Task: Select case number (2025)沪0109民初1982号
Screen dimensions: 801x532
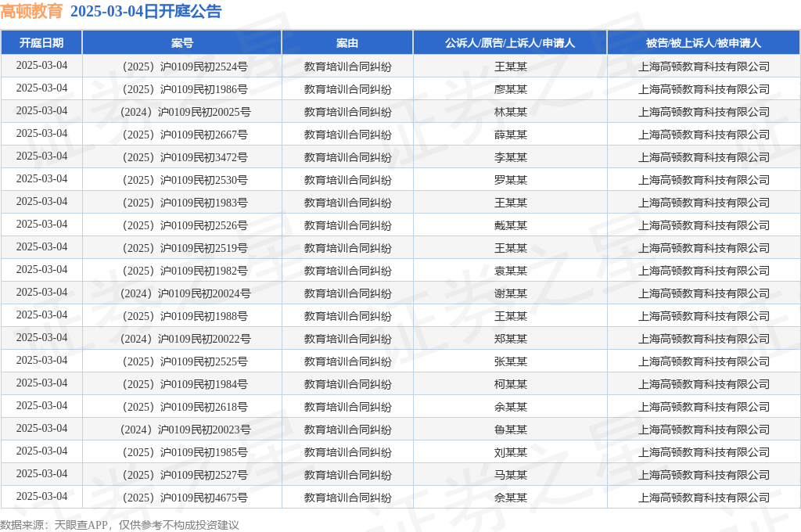Action: (x=185, y=271)
